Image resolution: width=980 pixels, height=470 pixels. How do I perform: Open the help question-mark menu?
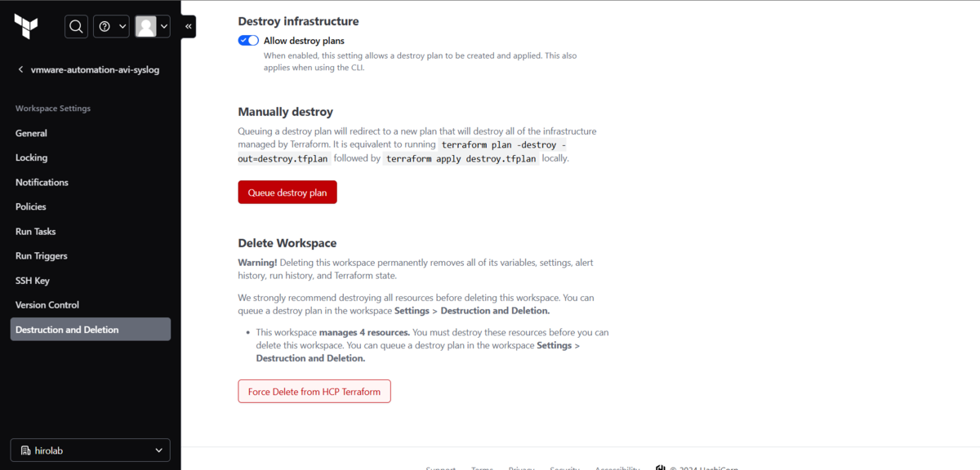pyautogui.click(x=112, y=27)
